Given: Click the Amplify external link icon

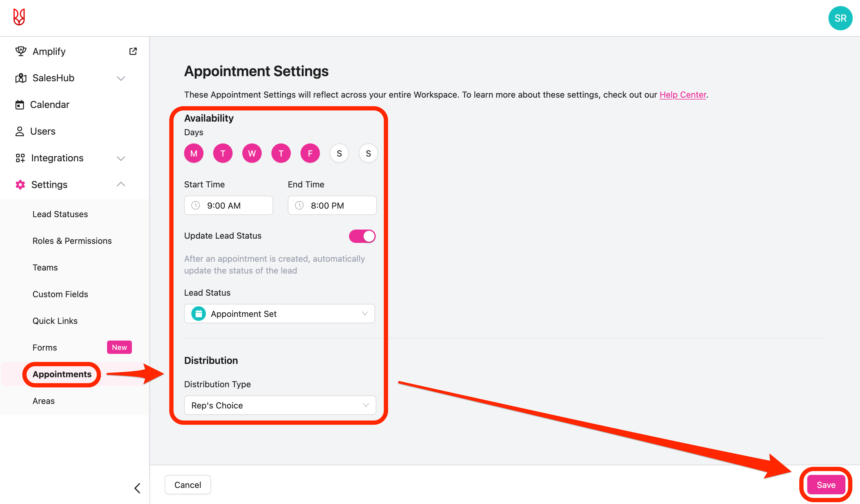Looking at the screenshot, I should click(133, 52).
